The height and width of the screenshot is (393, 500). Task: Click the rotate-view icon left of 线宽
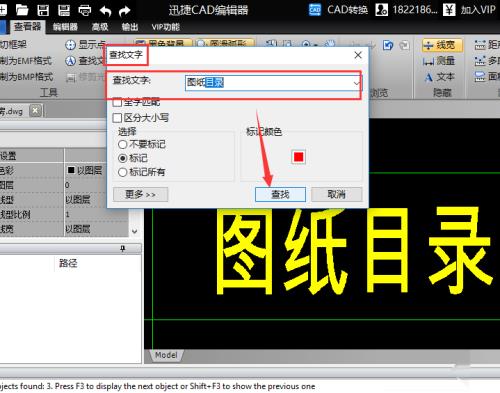pos(388,45)
